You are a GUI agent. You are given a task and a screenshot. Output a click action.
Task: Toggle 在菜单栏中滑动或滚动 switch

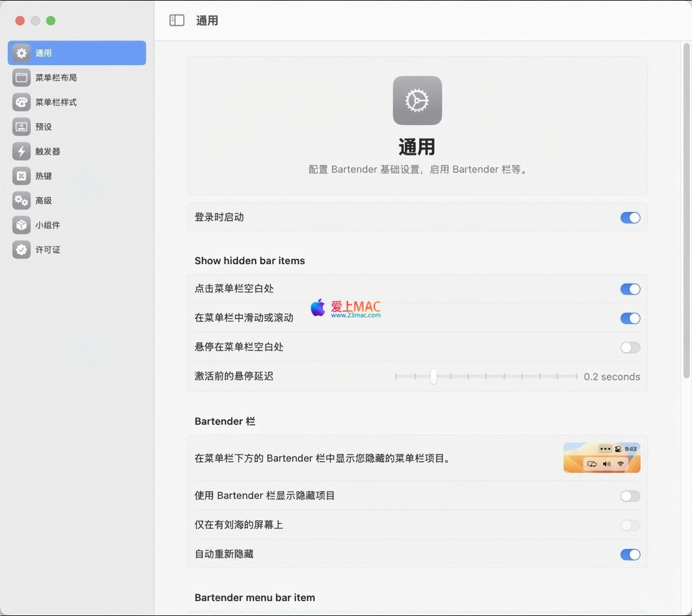pyautogui.click(x=630, y=318)
